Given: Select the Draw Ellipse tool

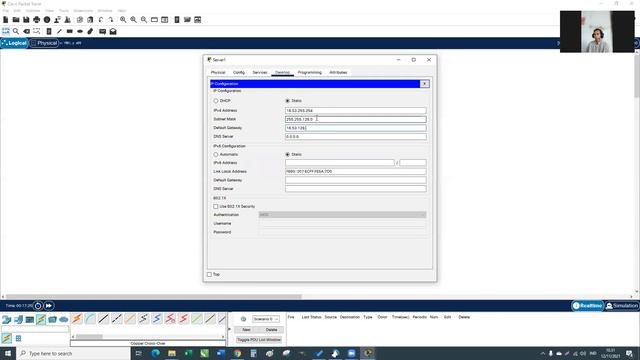Looking at the screenshot, I should tap(80, 31).
